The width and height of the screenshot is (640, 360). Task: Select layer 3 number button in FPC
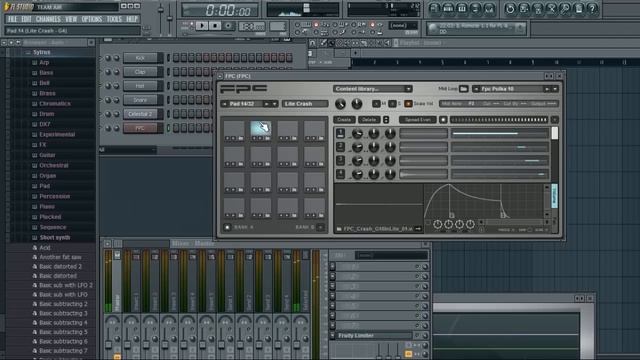coord(340,160)
